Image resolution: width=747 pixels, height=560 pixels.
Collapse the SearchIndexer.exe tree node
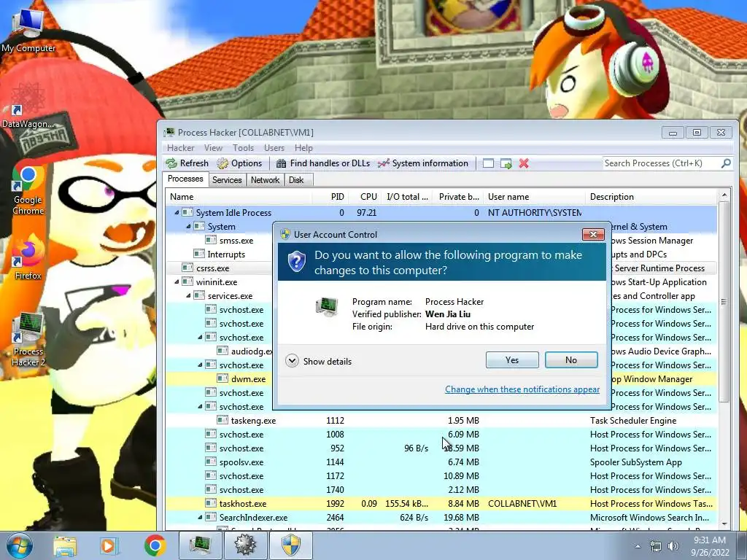(x=200, y=517)
